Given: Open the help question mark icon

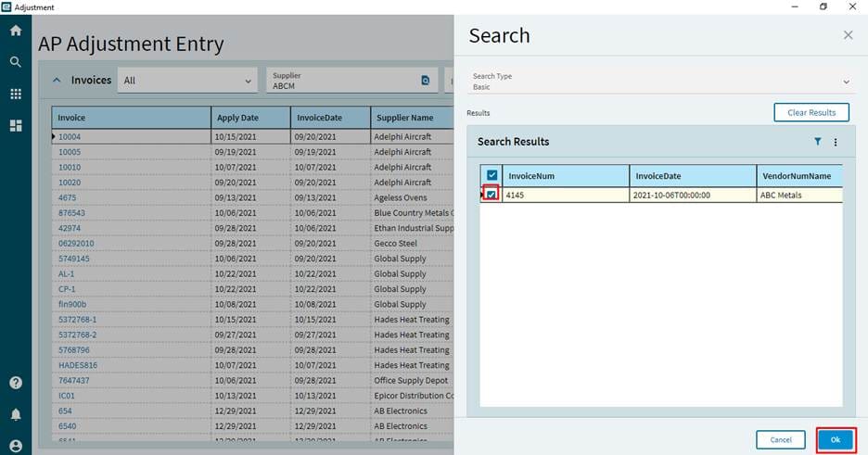Looking at the screenshot, I should (x=16, y=383).
